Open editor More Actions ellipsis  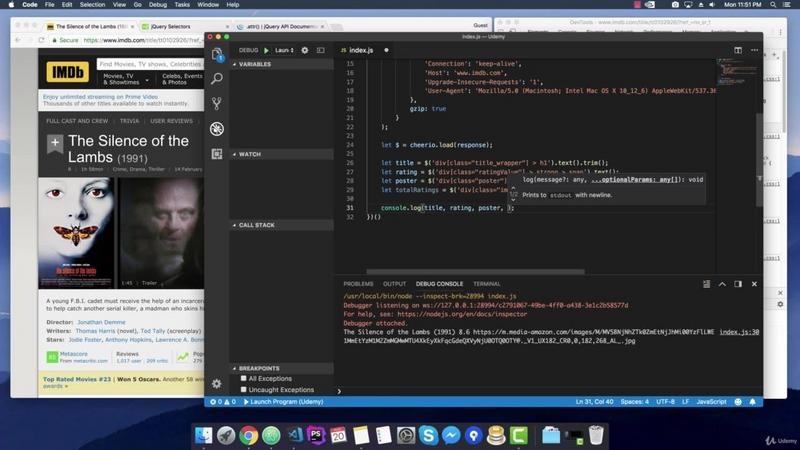coord(754,50)
